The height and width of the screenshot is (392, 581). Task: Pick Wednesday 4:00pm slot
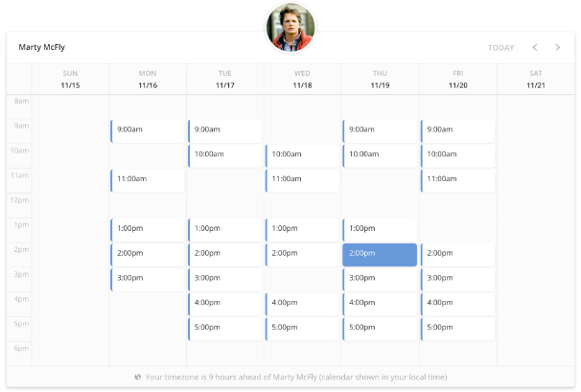click(x=302, y=304)
